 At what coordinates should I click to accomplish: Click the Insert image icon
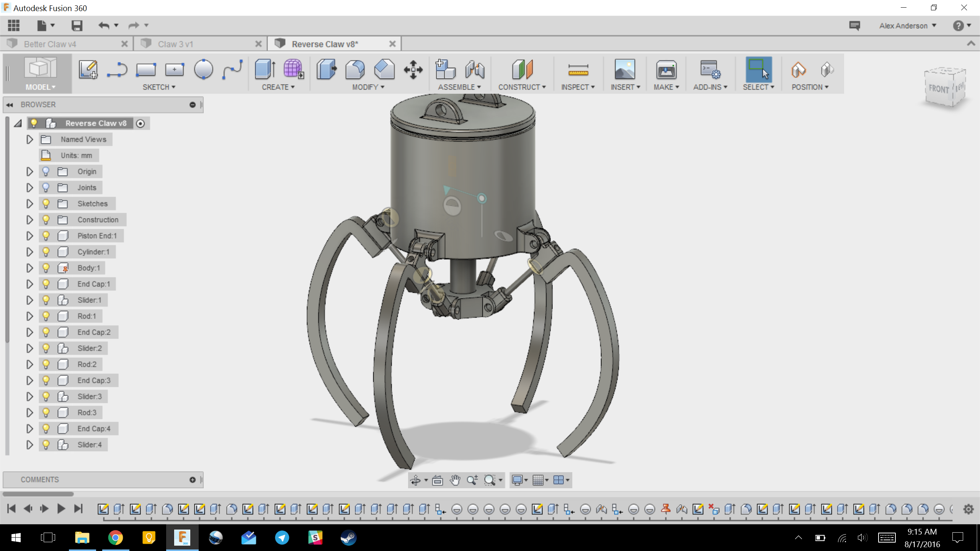click(x=625, y=69)
